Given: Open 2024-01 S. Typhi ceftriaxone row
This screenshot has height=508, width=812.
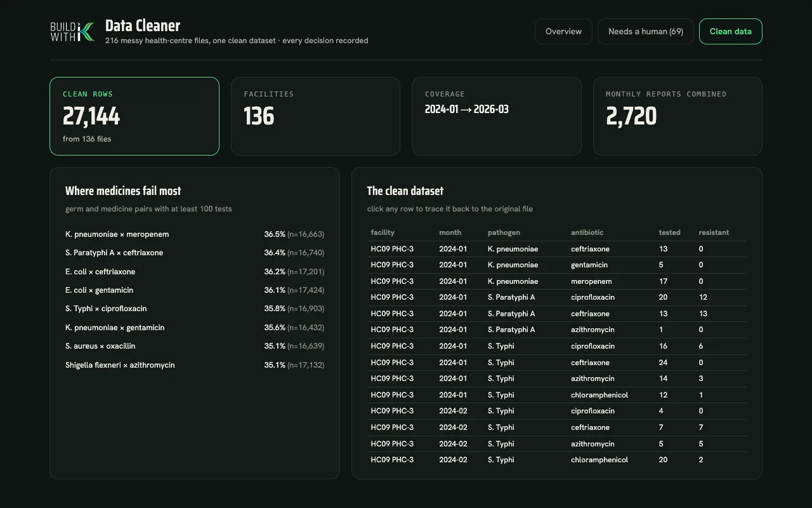Looking at the screenshot, I should click(x=557, y=363).
